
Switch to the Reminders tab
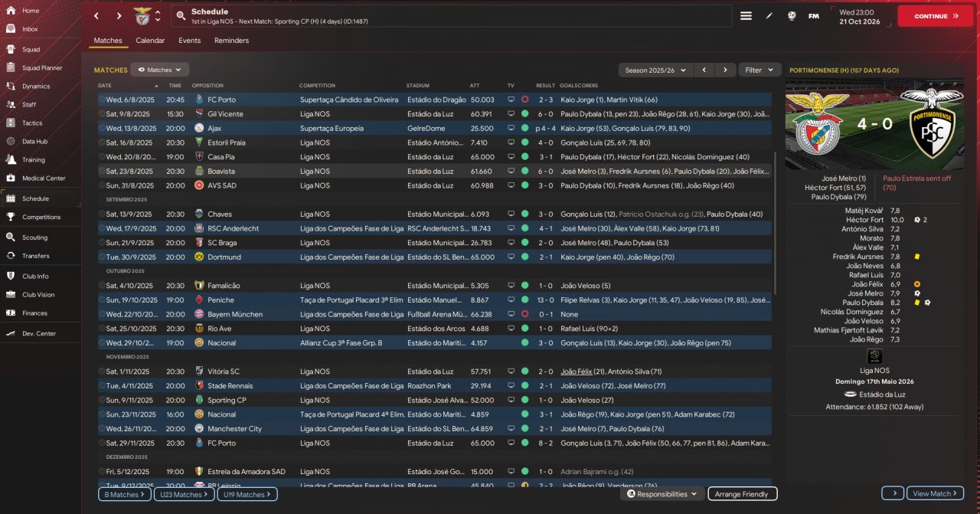click(231, 41)
